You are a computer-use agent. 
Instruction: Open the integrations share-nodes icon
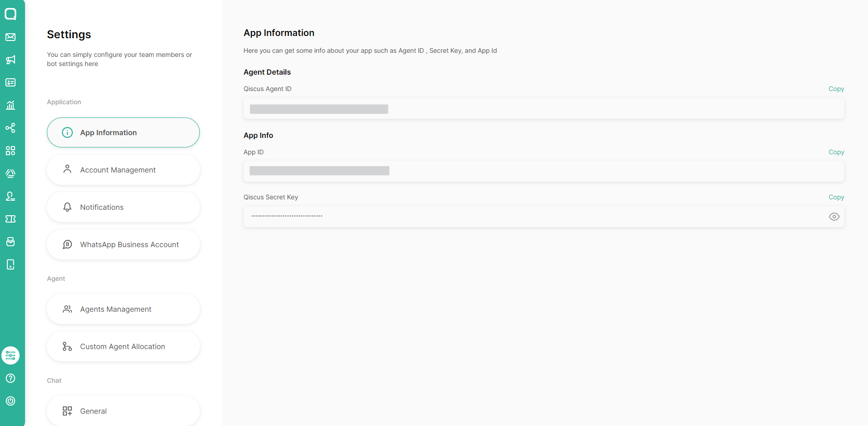coord(10,128)
